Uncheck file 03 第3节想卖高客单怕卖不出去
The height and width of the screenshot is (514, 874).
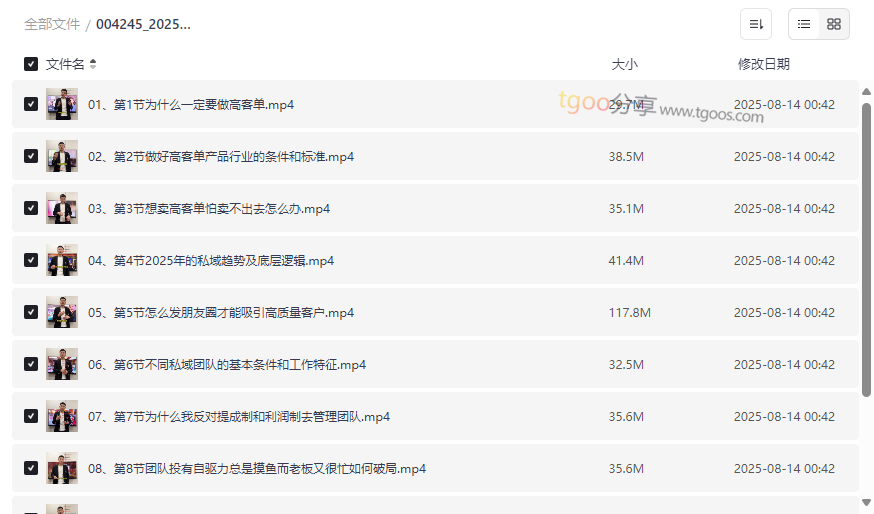[x=31, y=208]
